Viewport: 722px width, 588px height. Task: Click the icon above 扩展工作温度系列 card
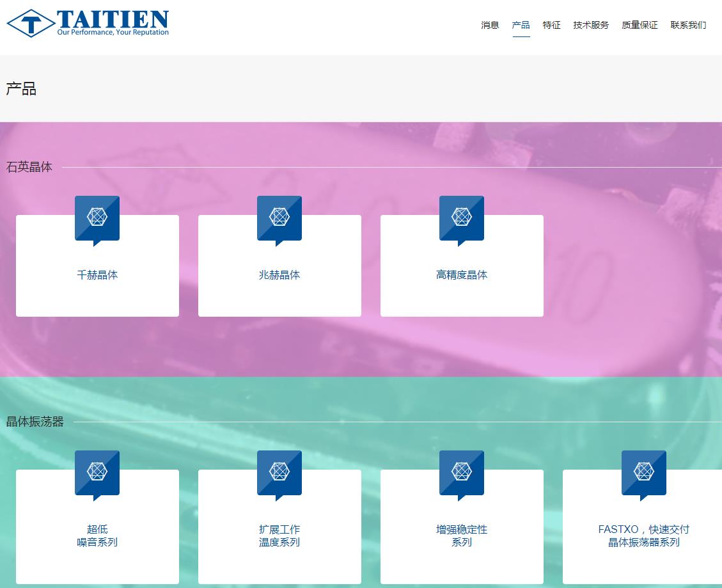point(279,472)
